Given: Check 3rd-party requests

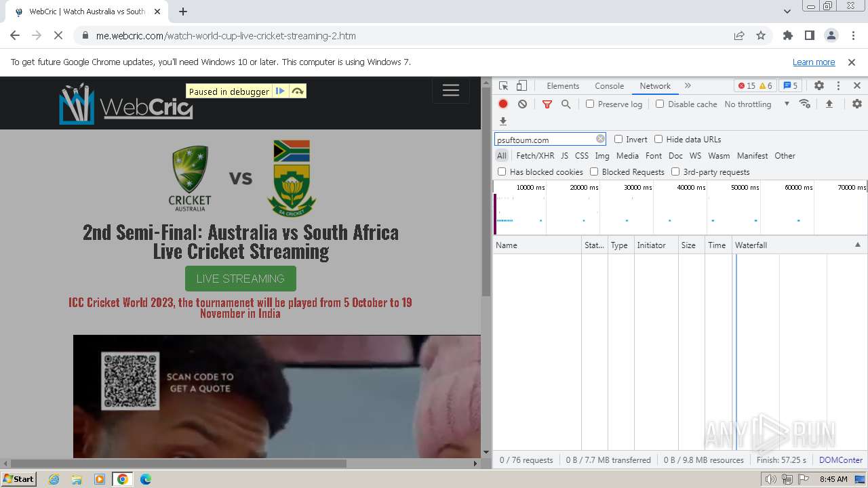Looking at the screenshot, I should (675, 171).
